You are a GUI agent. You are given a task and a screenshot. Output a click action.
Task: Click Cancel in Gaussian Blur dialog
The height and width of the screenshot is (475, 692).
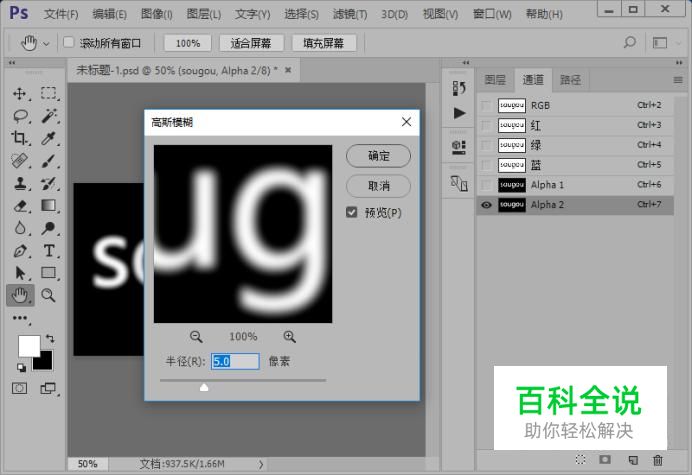pos(378,186)
